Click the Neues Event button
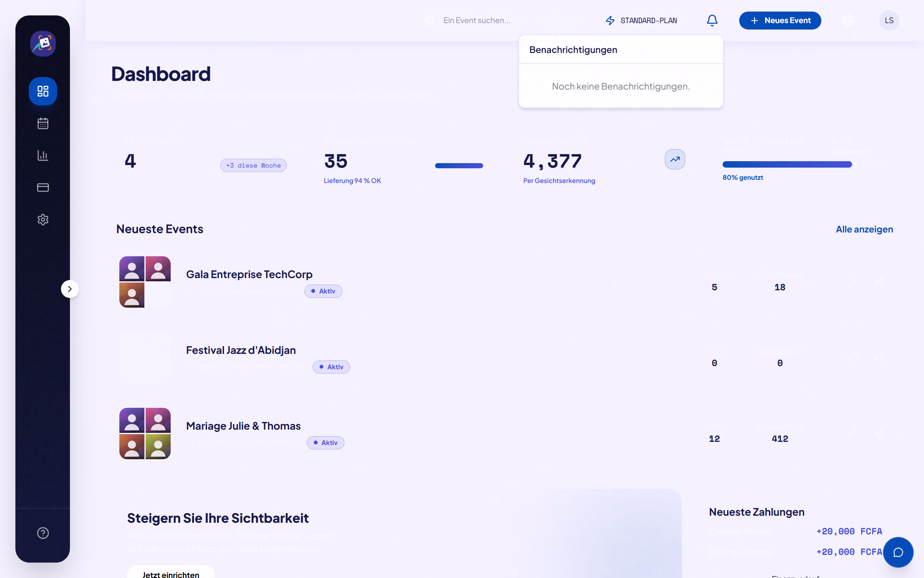 (780, 20)
